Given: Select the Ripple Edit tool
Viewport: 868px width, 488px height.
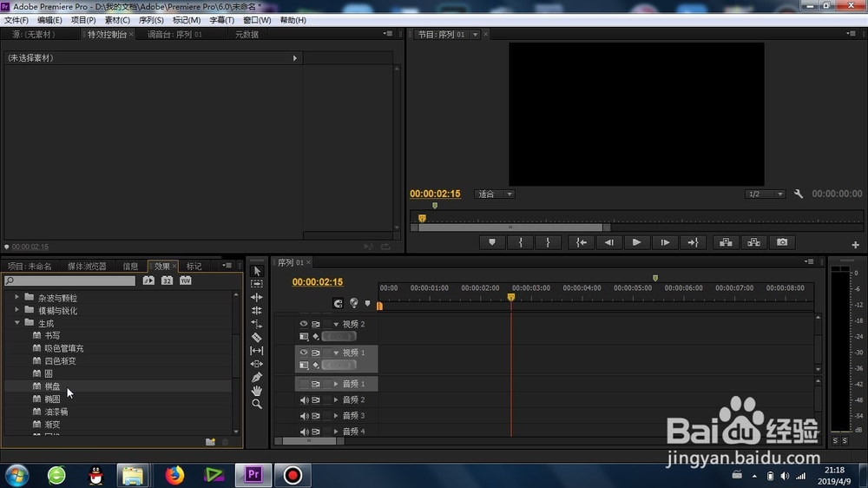Looking at the screenshot, I should 257,298.
